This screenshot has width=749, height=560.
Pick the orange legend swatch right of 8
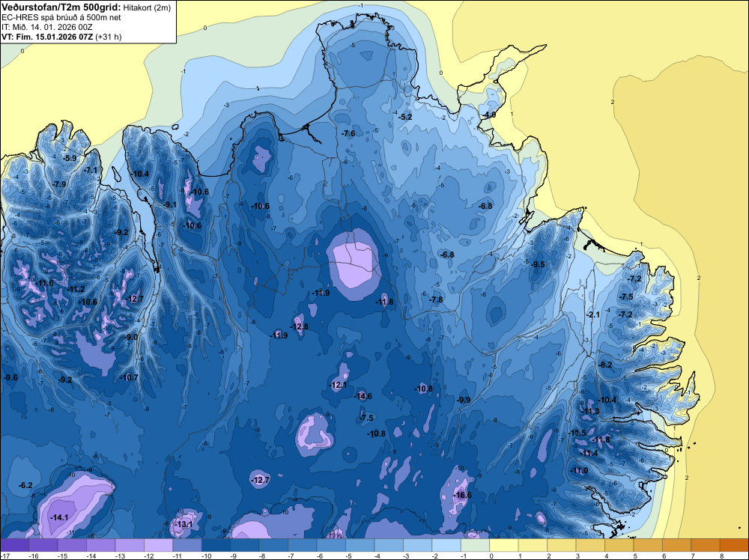[x=734, y=545]
